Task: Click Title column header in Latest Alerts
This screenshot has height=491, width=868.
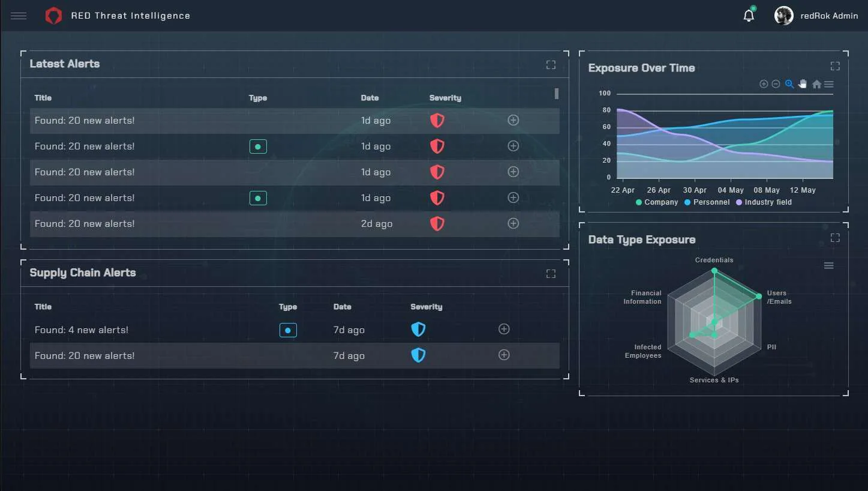Action: point(43,98)
